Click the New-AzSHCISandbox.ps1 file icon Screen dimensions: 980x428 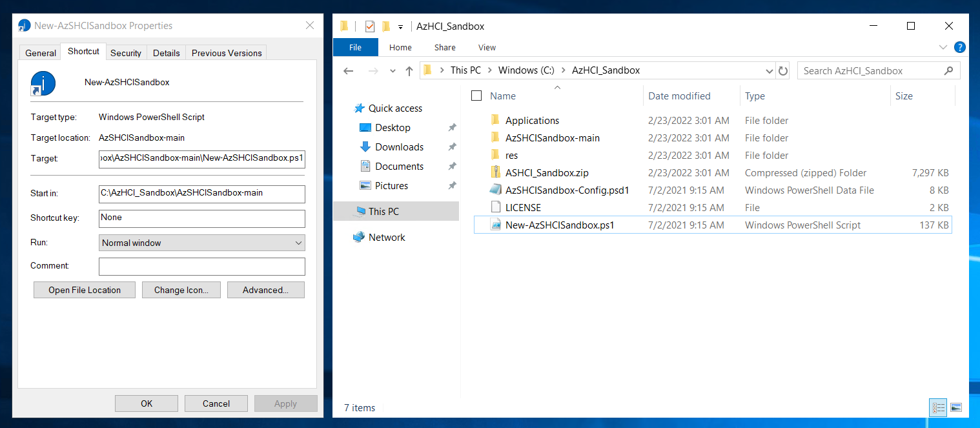[495, 225]
